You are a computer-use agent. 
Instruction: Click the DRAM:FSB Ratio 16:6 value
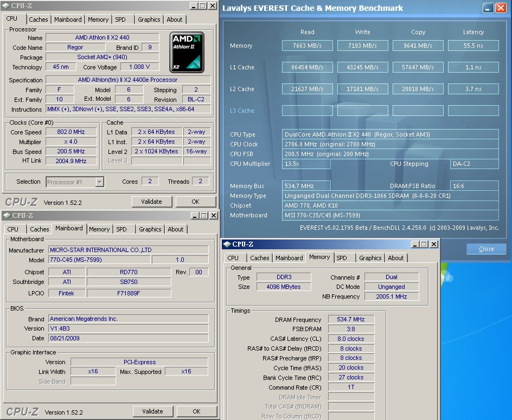pos(474,186)
